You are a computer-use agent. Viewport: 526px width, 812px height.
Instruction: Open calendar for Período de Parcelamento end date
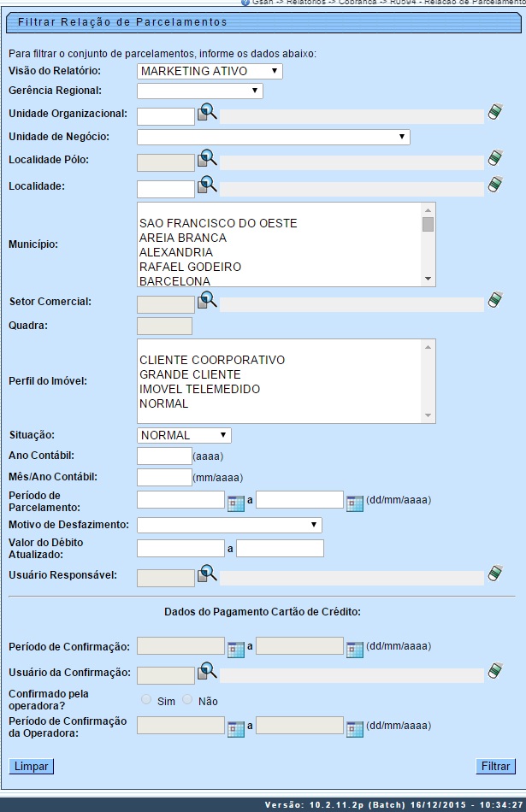355,503
